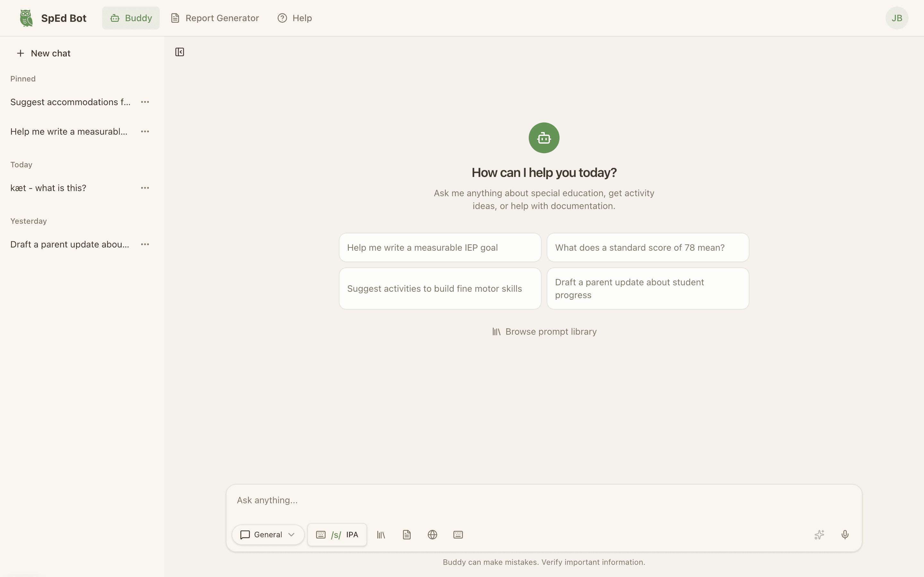The width and height of the screenshot is (924, 577).
Task: Switch to the Buddy tab
Action: point(131,18)
